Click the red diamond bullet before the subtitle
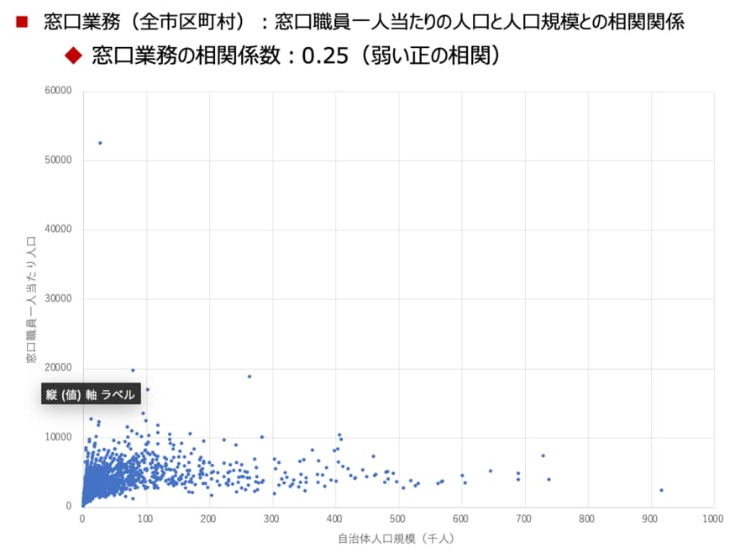This screenshot has width=756, height=553. pyautogui.click(x=73, y=56)
